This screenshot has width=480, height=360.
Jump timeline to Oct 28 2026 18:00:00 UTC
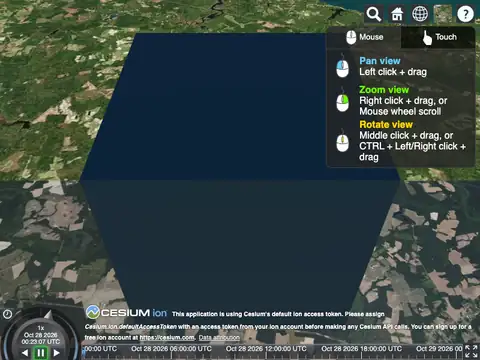pyautogui.click(x=361, y=349)
